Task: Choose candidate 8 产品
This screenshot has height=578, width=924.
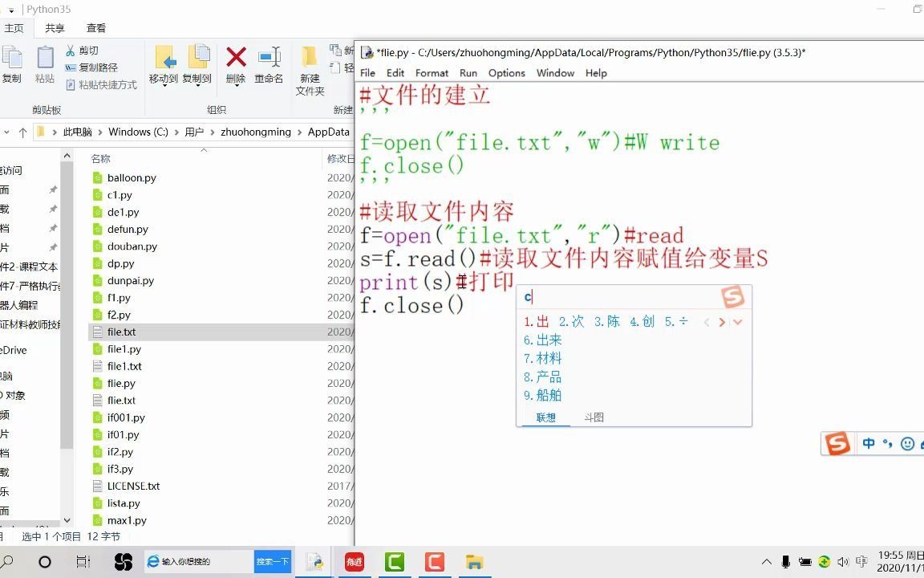Action: [x=543, y=377]
